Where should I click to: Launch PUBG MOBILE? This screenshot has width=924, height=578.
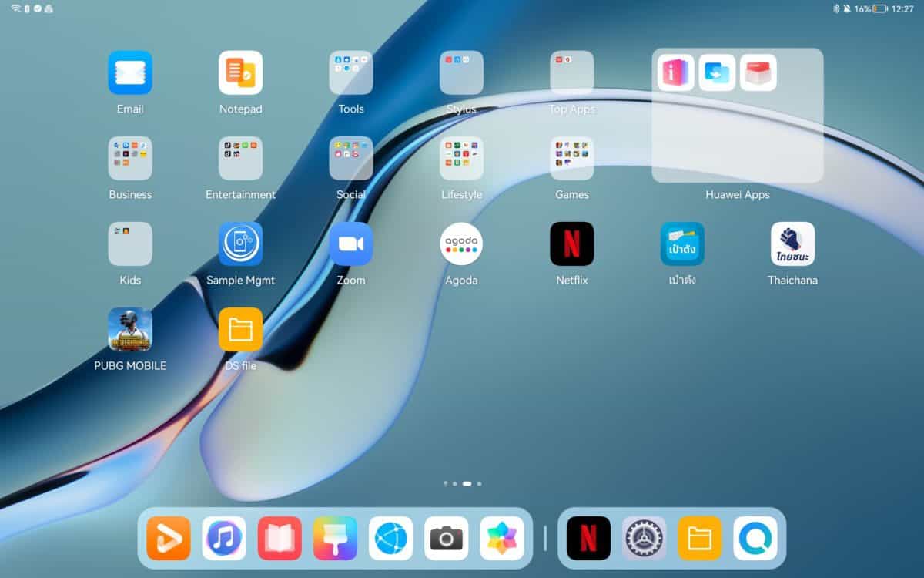(x=130, y=329)
